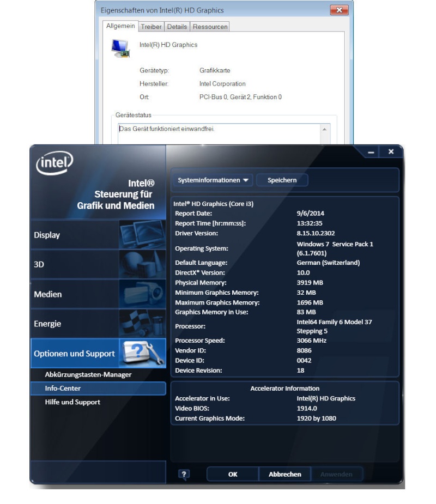Click the DirectX Version value 10.0
Viewport: 436px width, 504px height.
click(303, 272)
